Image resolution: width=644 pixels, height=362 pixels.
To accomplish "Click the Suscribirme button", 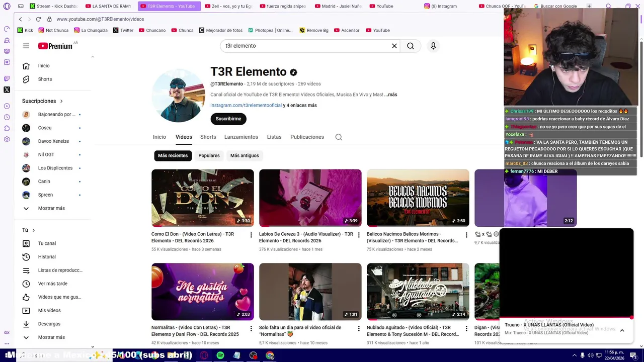I will [228, 119].
